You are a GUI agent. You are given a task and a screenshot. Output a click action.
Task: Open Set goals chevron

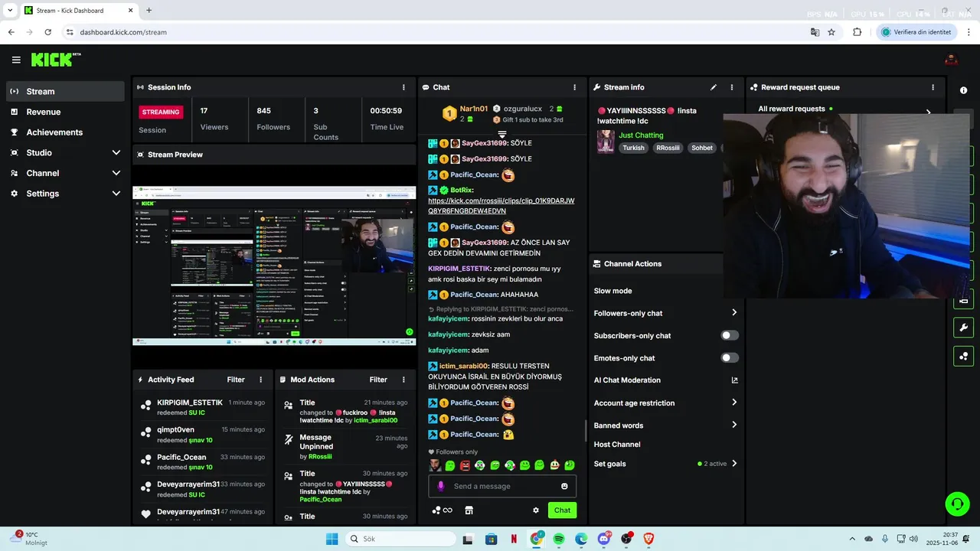[x=734, y=463]
